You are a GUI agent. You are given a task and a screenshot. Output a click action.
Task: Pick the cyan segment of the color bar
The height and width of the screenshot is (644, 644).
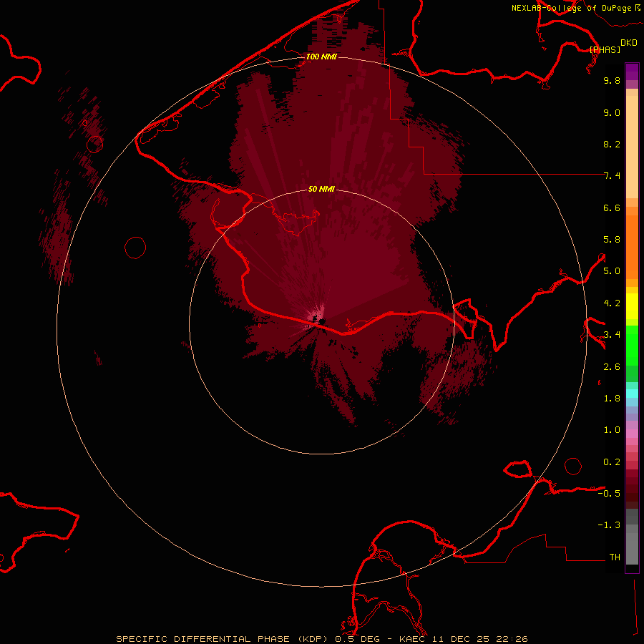click(x=632, y=393)
